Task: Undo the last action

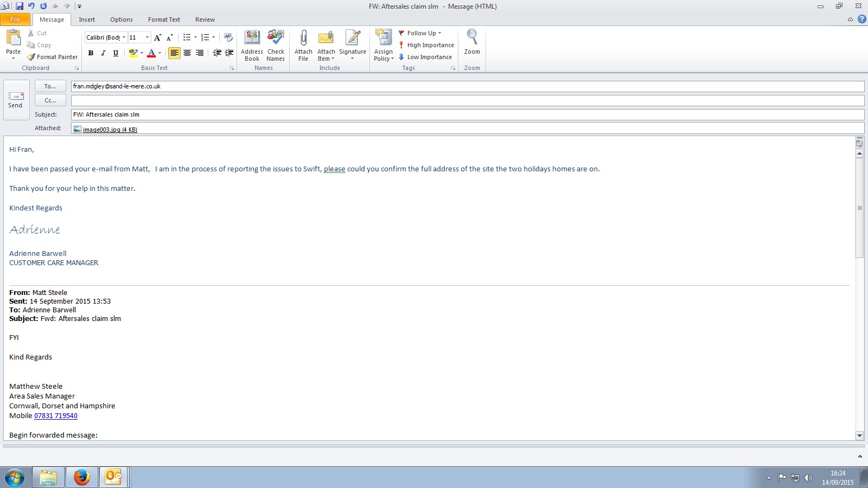Action: pos(31,6)
